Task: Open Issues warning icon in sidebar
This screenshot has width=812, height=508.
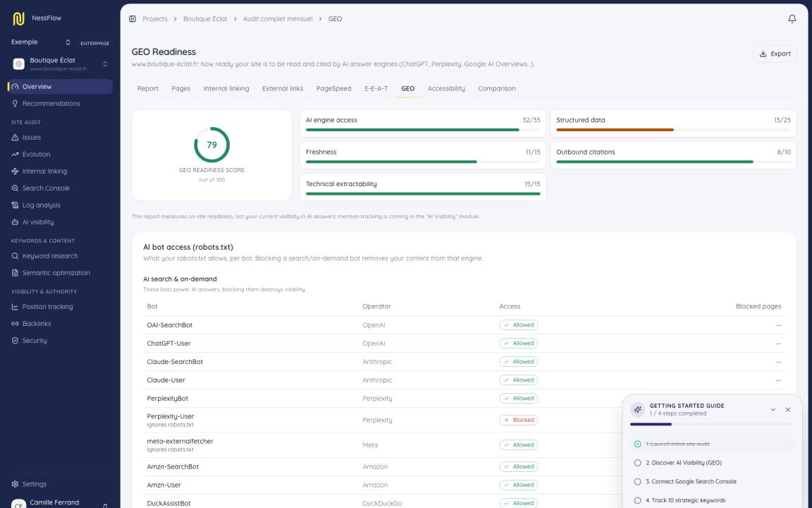Action: (x=15, y=138)
